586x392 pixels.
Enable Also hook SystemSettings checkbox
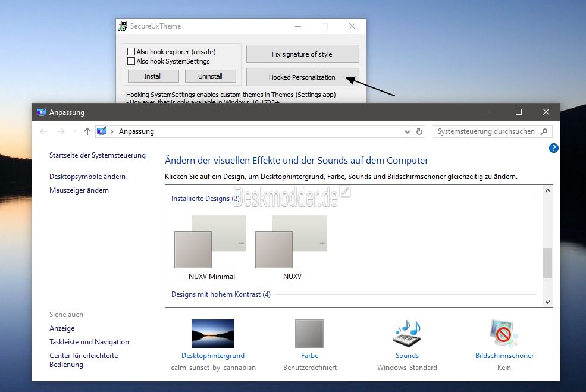pos(131,61)
